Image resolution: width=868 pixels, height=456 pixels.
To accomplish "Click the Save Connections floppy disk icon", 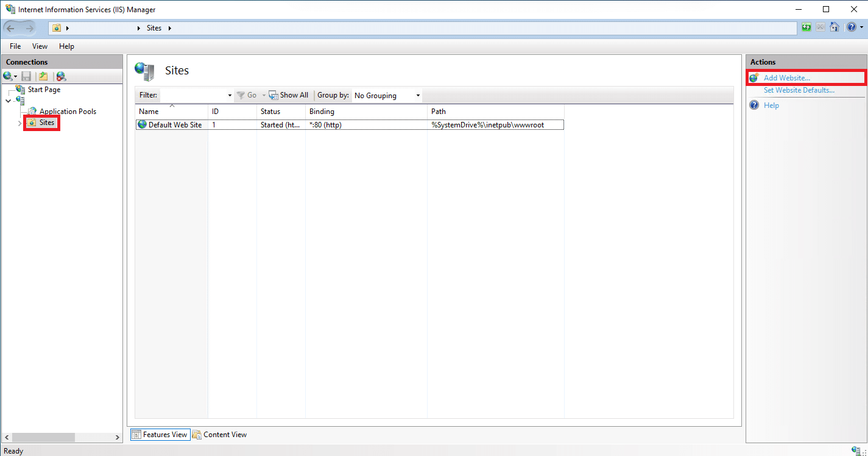I will click(x=26, y=76).
